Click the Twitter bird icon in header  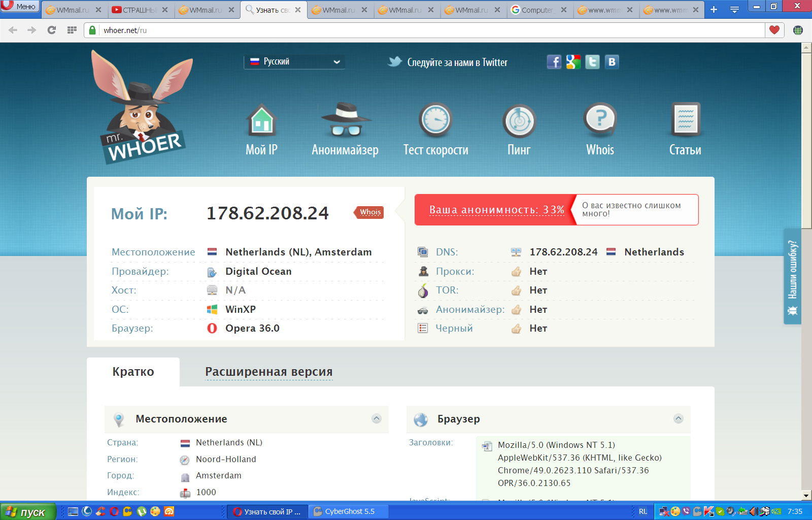pyautogui.click(x=395, y=61)
